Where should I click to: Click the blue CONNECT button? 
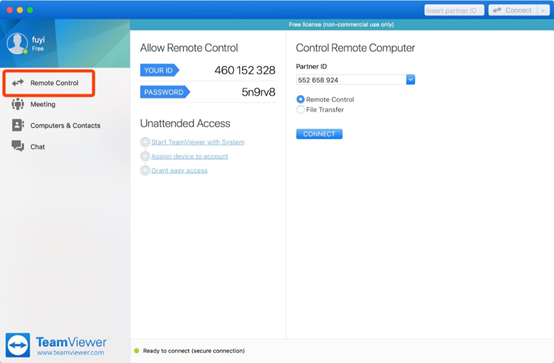(x=319, y=134)
